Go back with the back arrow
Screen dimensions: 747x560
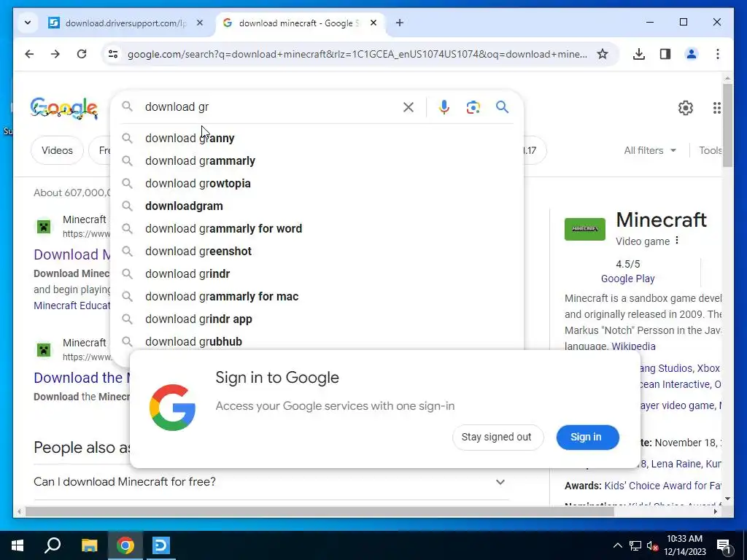(x=29, y=54)
